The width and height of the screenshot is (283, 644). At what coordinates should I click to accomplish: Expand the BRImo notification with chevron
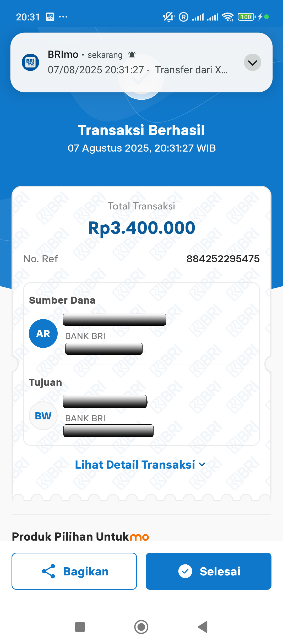(253, 62)
